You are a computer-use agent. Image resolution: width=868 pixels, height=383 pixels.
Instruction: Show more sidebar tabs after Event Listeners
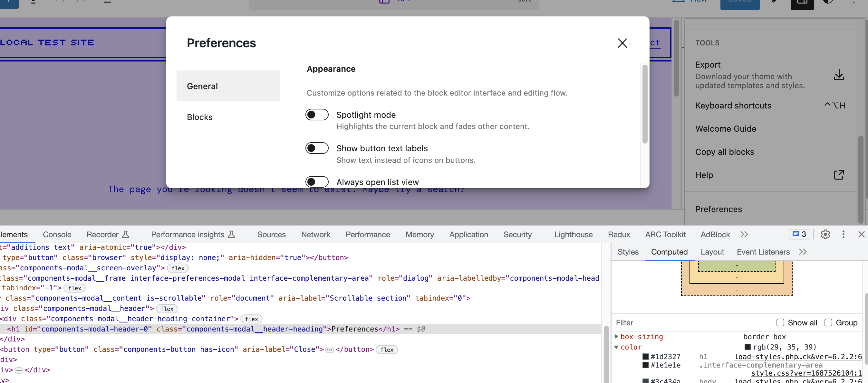[803, 252]
